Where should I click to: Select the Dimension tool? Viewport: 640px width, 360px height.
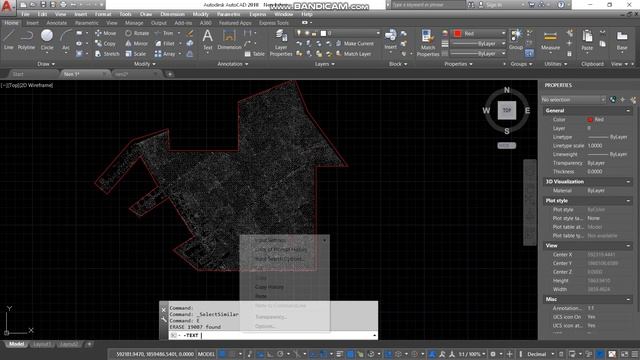pos(229,40)
